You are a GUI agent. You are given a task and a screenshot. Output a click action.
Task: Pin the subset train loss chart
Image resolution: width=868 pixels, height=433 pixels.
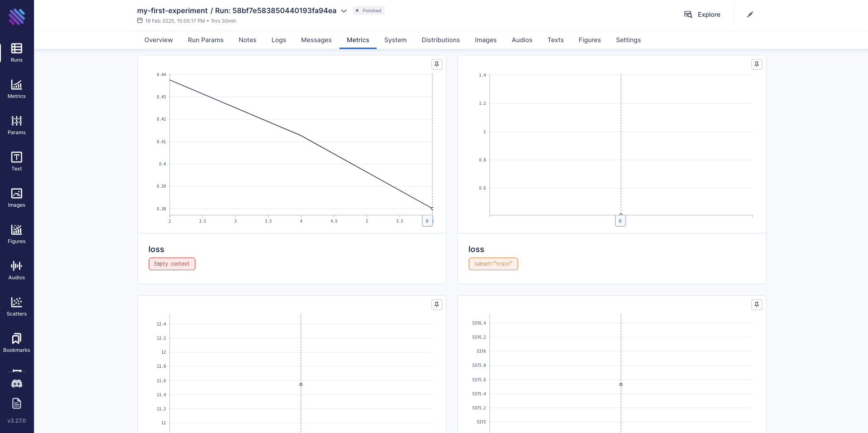756,64
